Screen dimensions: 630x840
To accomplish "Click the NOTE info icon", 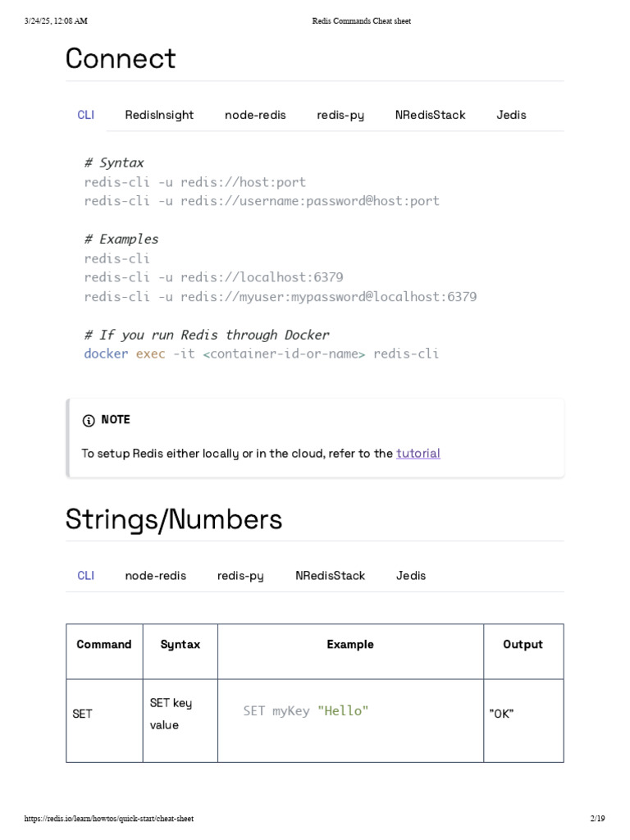I will point(89,421).
